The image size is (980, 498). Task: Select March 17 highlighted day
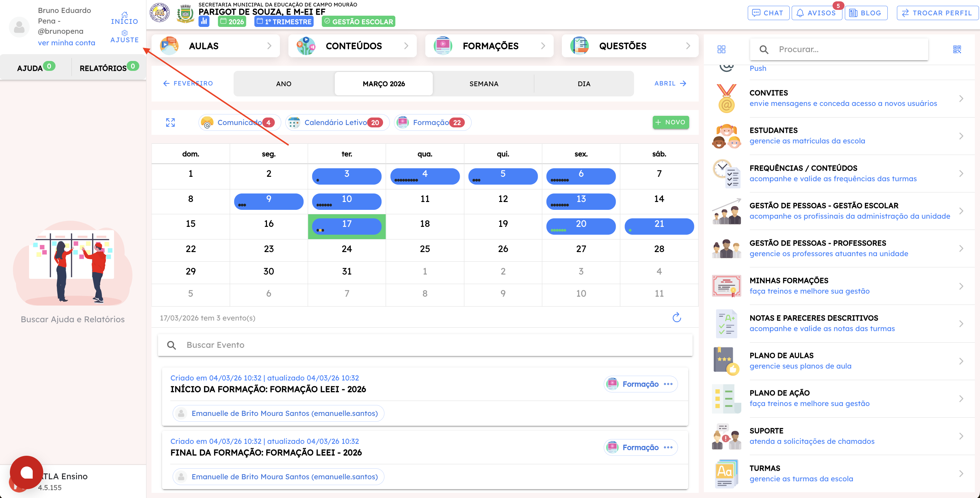(x=347, y=227)
